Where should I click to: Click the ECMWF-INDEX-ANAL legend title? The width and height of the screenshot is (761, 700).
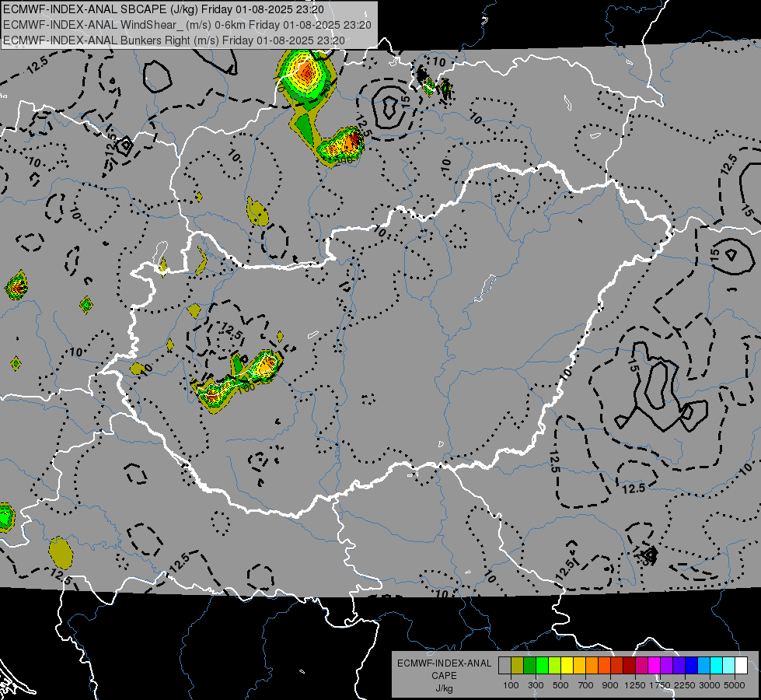pyautogui.click(x=444, y=663)
